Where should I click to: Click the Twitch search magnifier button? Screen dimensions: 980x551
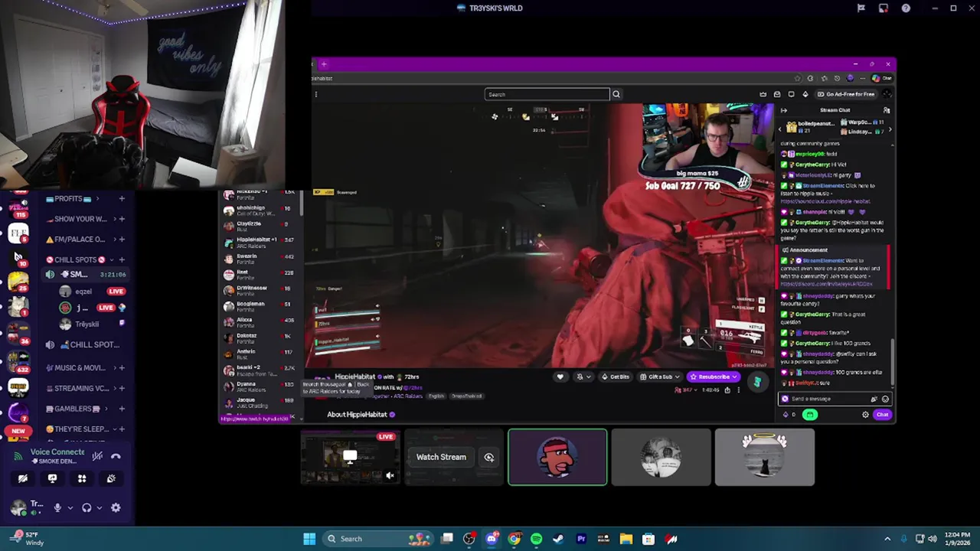(616, 94)
